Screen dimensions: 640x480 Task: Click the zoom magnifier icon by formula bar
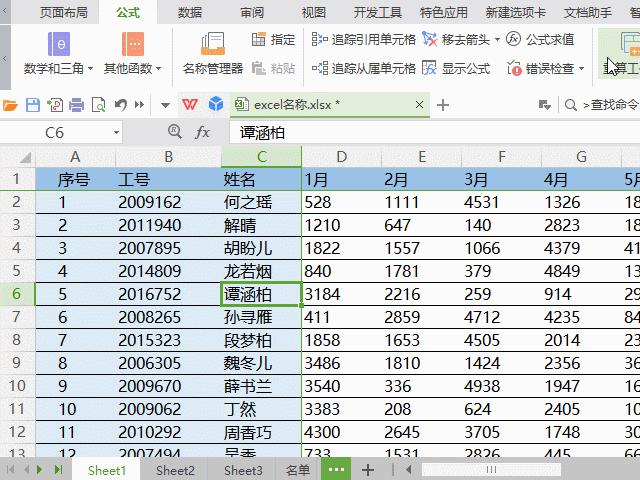click(175, 131)
